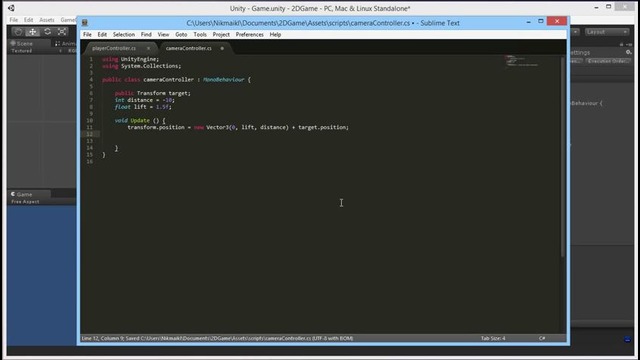Click 'void Update ()' on line 10
Image resolution: width=640 pixels, height=360 pixels.
tap(137, 120)
